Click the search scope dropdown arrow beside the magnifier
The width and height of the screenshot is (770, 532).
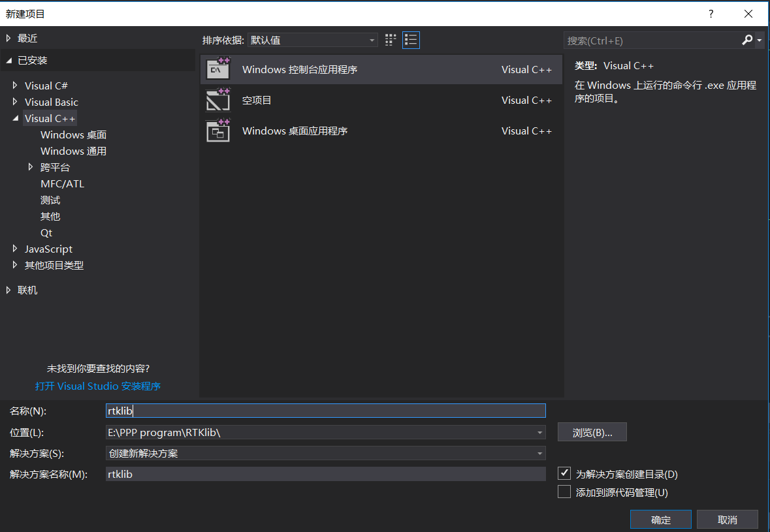(x=758, y=40)
